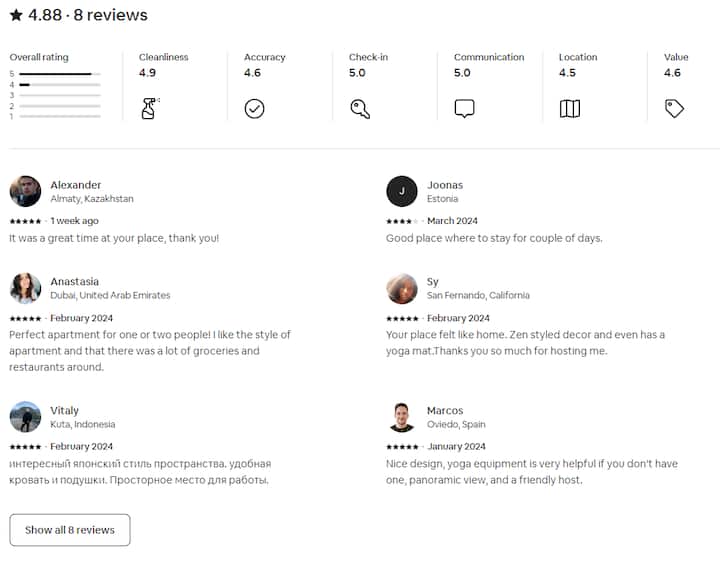Viewport: 720px width, 561px height.
Task: Open Alexander's profile photo
Action: [25, 191]
